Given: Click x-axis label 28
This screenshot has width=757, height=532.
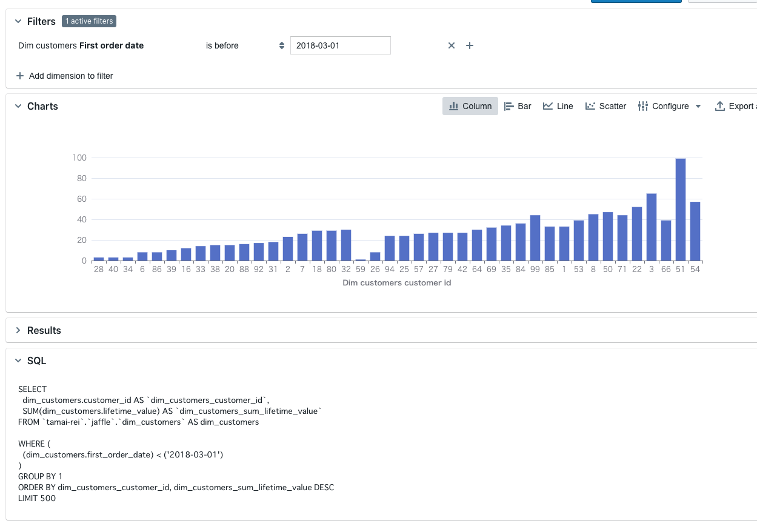Looking at the screenshot, I should click(x=99, y=270).
